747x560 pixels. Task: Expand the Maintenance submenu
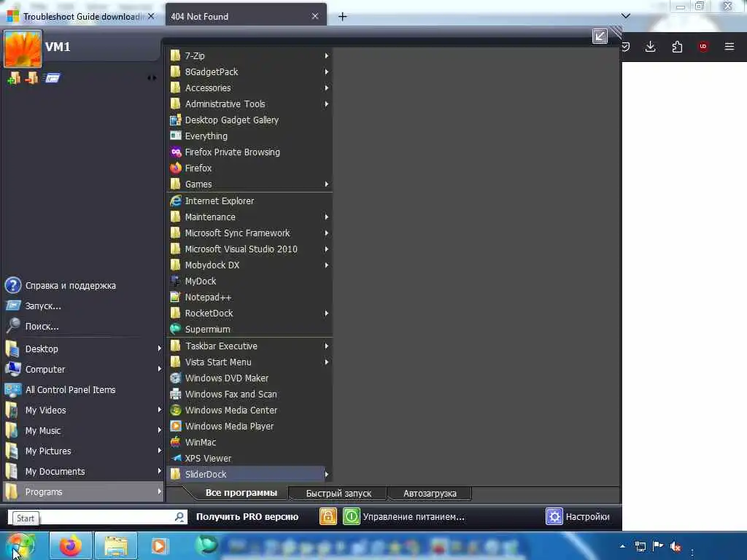[x=326, y=217]
